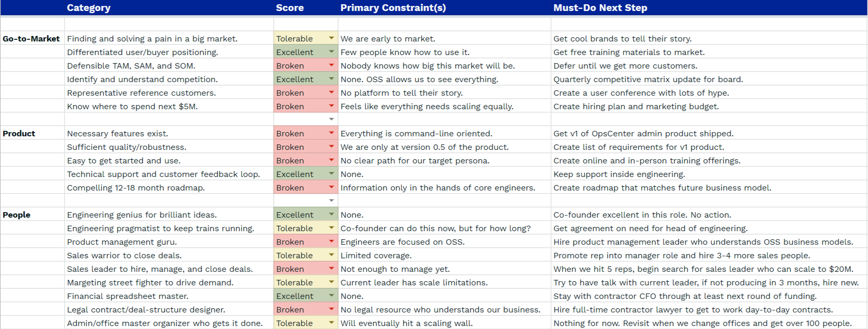The image size is (868, 329).
Task: Open score dropdown for "Finding and solving a pain"
Action: click(332, 39)
